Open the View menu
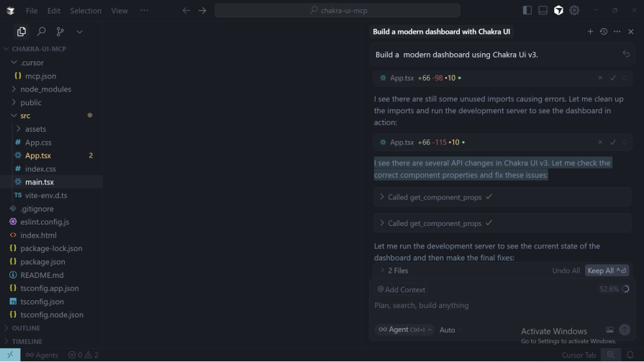 point(119,11)
